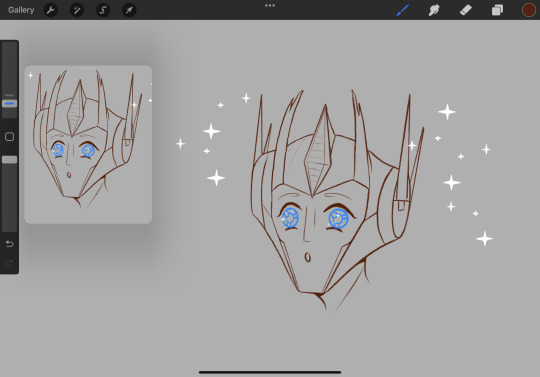
Task: Activate the Transform arrow tool
Action: (x=129, y=10)
